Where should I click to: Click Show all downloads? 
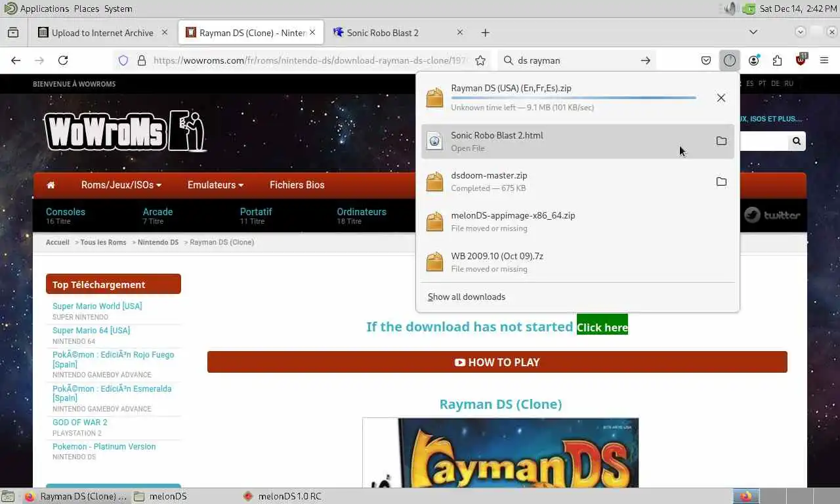point(467,297)
